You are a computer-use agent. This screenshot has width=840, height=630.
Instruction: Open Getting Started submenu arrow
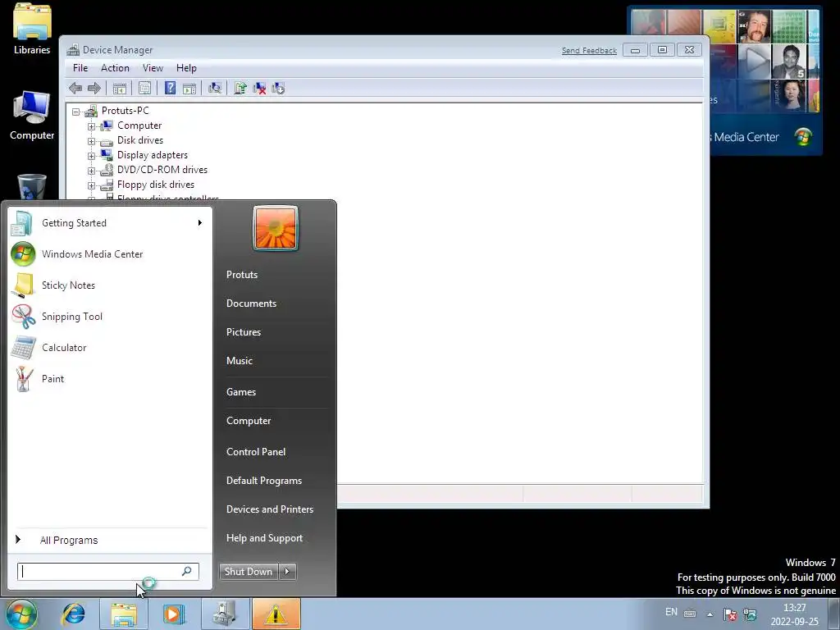pyautogui.click(x=200, y=223)
